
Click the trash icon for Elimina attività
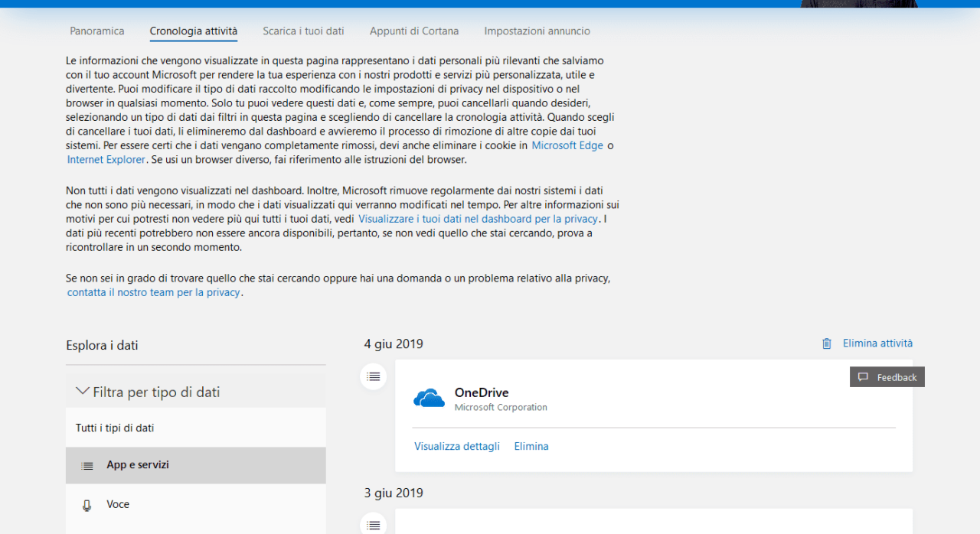826,344
